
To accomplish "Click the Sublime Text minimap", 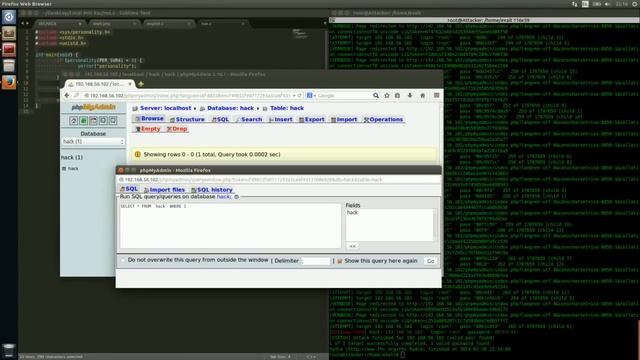I will [x=300, y=34].
